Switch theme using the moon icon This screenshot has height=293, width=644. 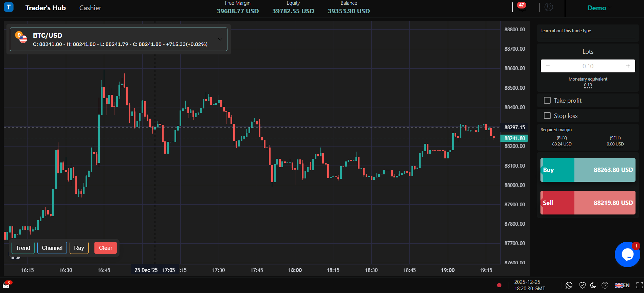click(593, 285)
